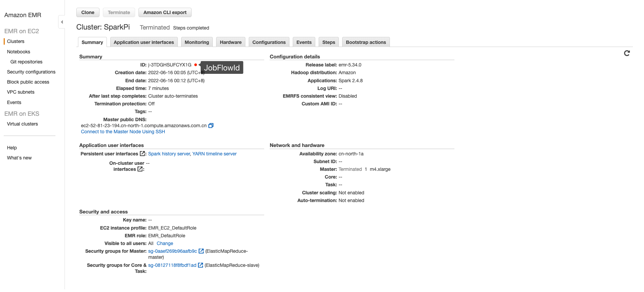The image size is (644, 292).
Task: Switch to the Hardware tab
Action: point(231,42)
